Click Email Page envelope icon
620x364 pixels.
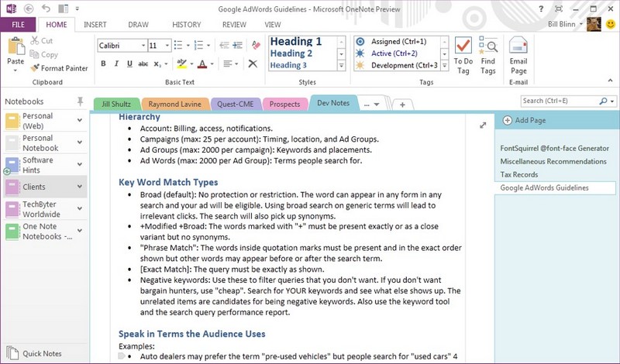[518, 46]
